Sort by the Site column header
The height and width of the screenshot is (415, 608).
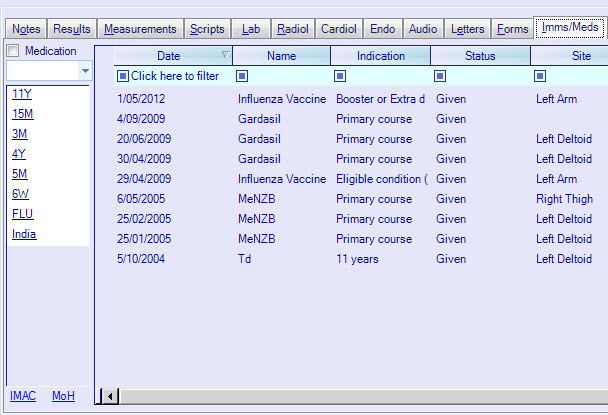[x=570, y=56]
